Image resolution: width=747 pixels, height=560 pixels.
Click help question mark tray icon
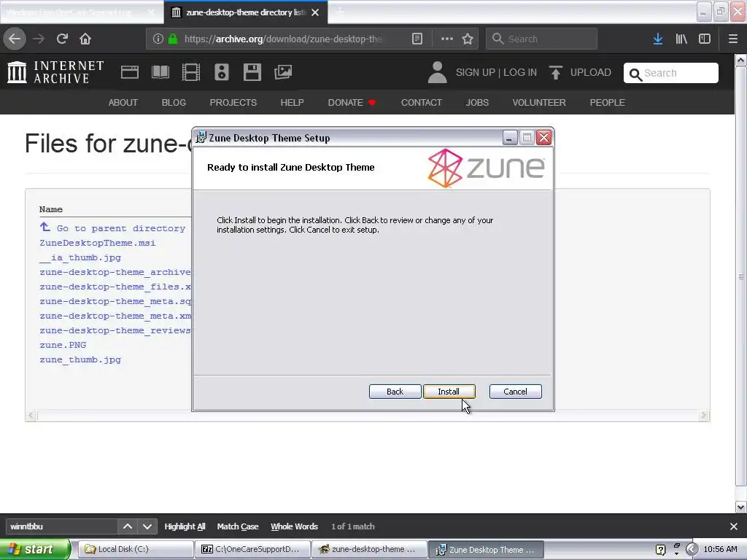pyautogui.click(x=660, y=550)
